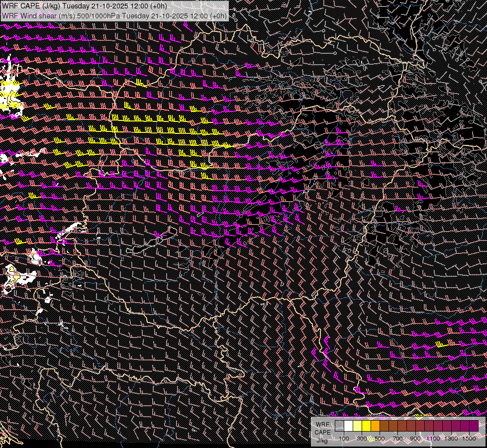The height and width of the screenshot is (448, 487).
Task: Click the J/kg unit label in legend
Action: 322,441
